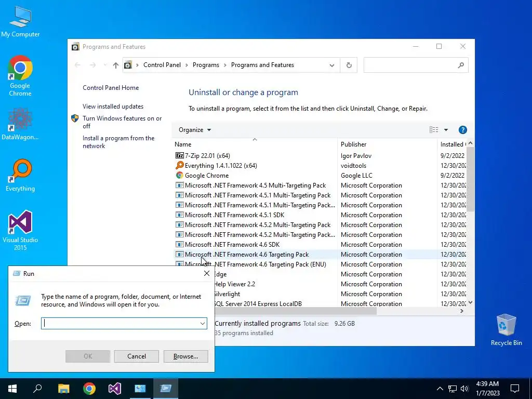Open network status tray icon
The width and height of the screenshot is (532, 399).
tap(453, 389)
